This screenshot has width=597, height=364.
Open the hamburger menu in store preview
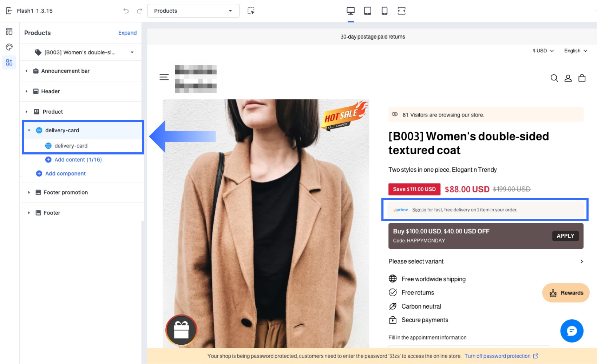tap(164, 77)
